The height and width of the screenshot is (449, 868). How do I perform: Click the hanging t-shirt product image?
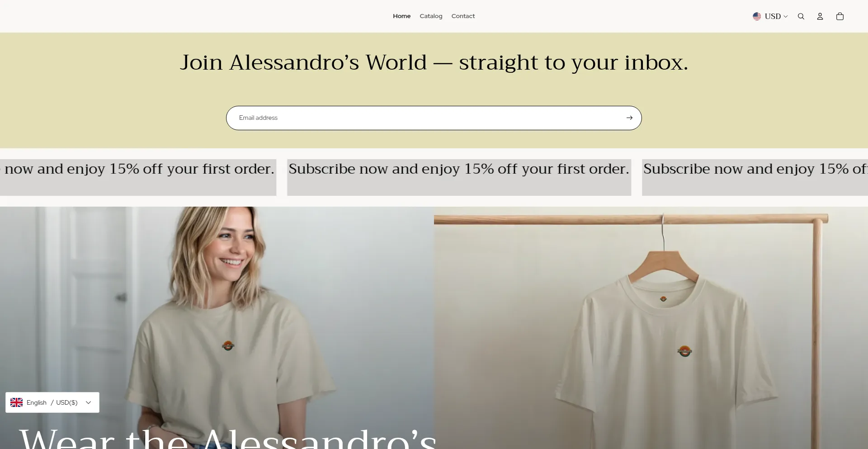click(651, 328)
